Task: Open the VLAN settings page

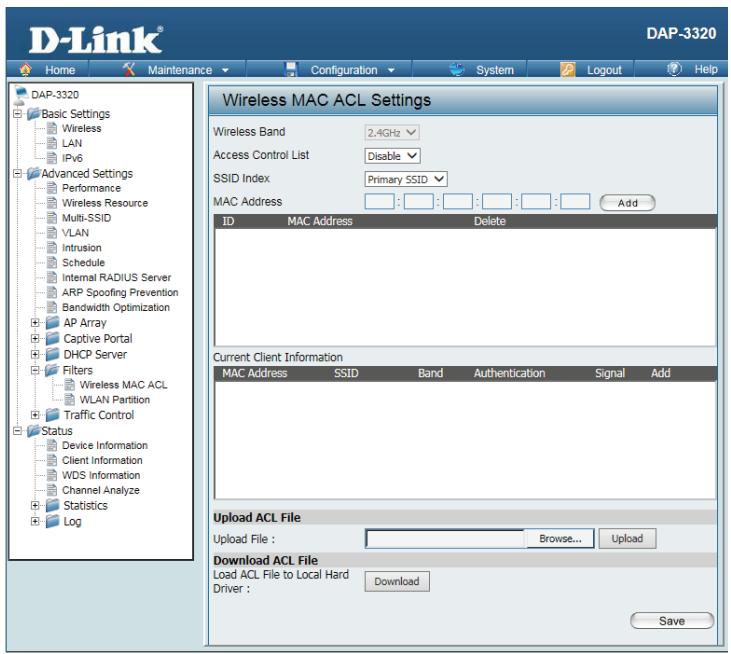Action: [75, 233]
